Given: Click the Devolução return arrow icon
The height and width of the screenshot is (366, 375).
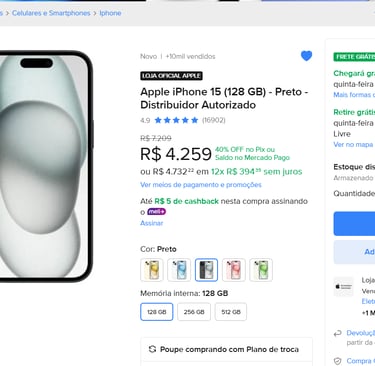Looking at the screenshot, I should click(338, 333).
